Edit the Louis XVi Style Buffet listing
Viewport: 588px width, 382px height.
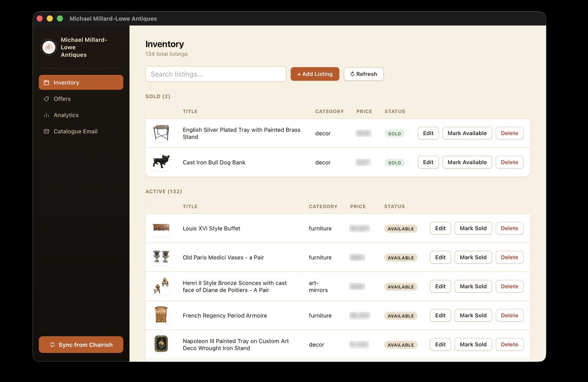coord(441,228)
